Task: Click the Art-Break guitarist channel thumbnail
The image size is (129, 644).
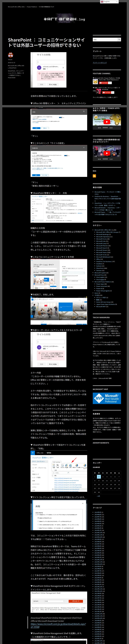Action: pyautogui.click(x=99, y=91)
